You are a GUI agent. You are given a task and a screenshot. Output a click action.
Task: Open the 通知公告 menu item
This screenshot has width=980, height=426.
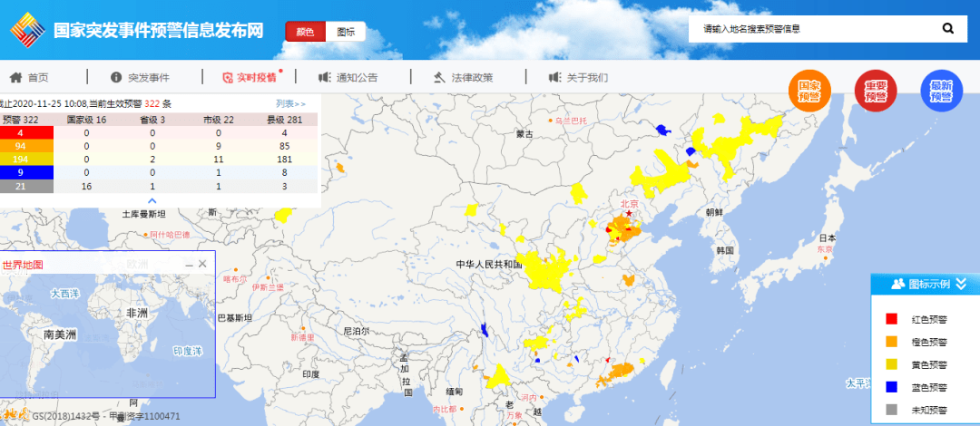tap(348, 77)
